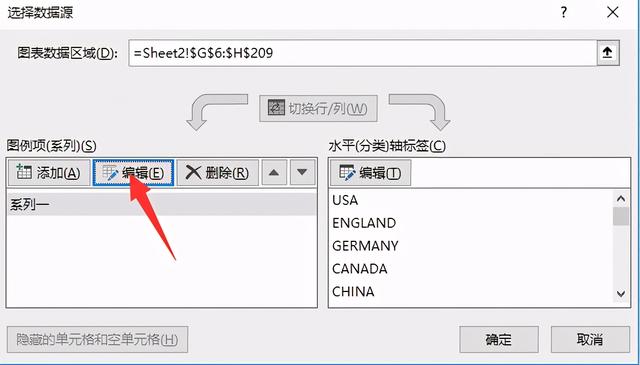
Task: Move the series down with the down arrow
Action: [x=302, y=173]
